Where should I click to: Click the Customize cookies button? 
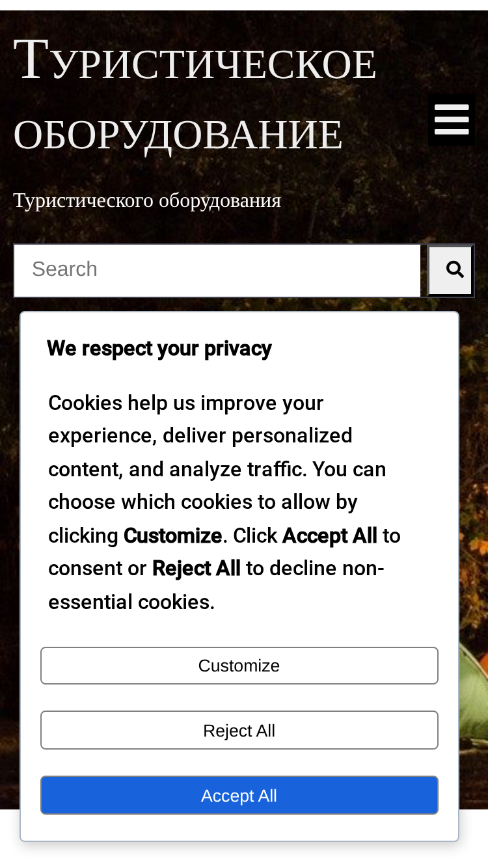pyautogui.click(x=239, y=666)
